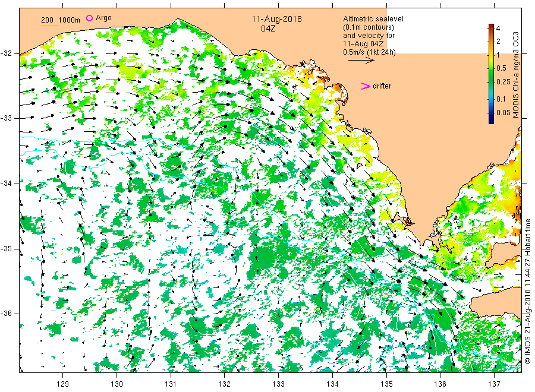Image resolution: width=535 pixels, height=392 pixels.
Task: Click the 'drifter' legend label
Action: [x=382, y=86]
